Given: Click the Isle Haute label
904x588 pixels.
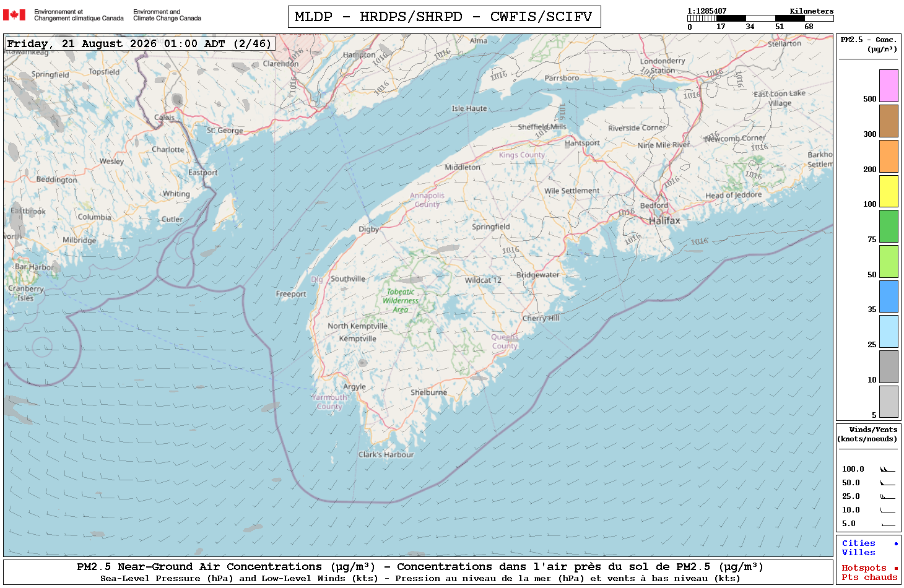Looking at the screenshot, I should 469,108.
